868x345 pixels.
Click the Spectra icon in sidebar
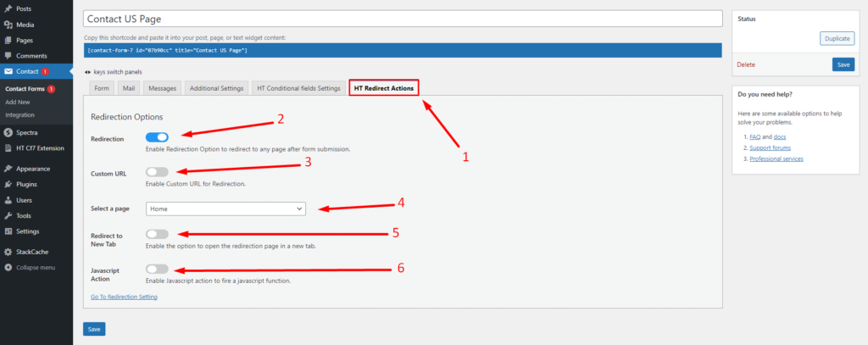[8, 132]
